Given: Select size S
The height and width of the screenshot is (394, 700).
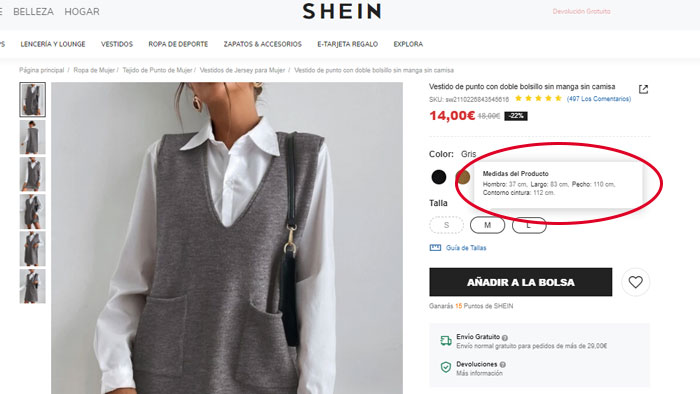Looking at the screenshot, I should click(446, 225).
